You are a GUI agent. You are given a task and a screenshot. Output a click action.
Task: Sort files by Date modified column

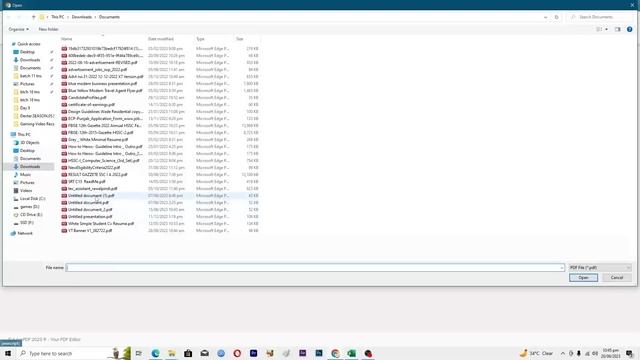click(x=160, y=39)
